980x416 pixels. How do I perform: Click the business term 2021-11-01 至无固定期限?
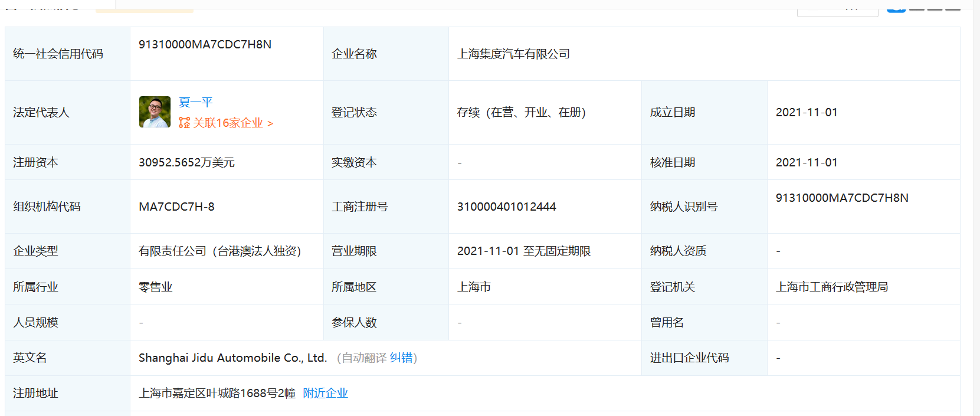(x=524, y=251)
